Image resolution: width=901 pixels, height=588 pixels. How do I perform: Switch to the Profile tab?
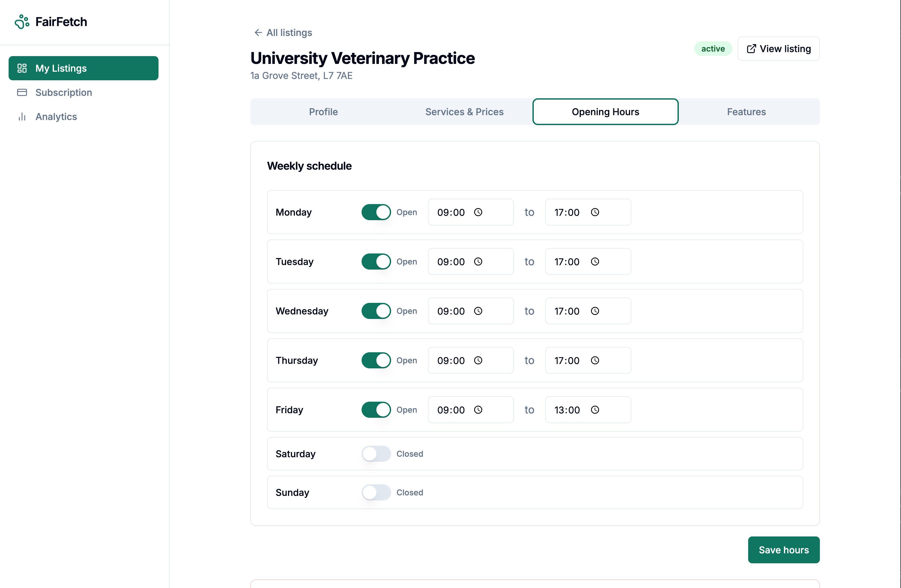(x=323, y=112)
